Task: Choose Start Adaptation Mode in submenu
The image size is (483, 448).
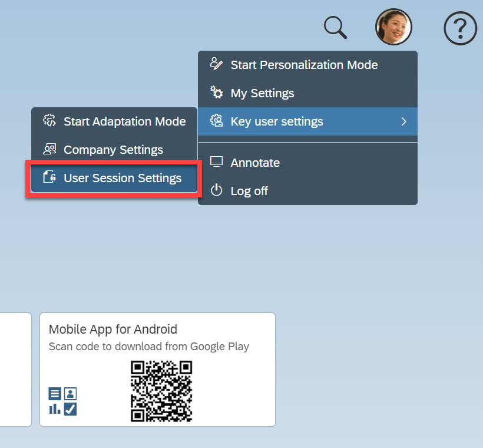Action: (114, 121)
